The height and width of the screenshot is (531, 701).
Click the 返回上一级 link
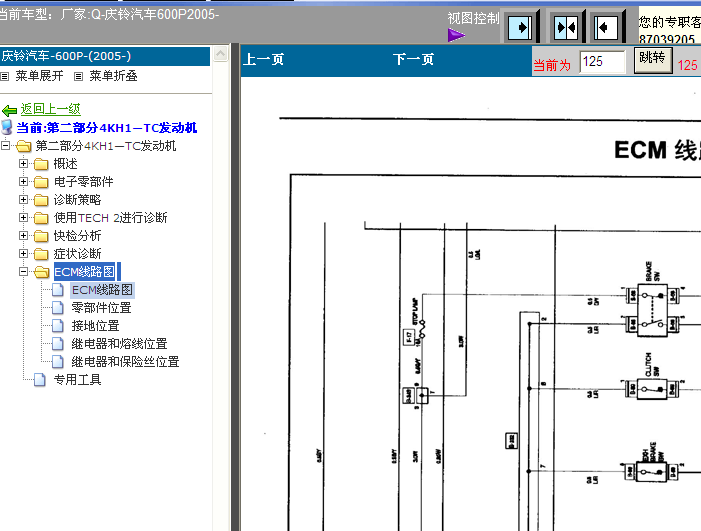tap(51, 109)
